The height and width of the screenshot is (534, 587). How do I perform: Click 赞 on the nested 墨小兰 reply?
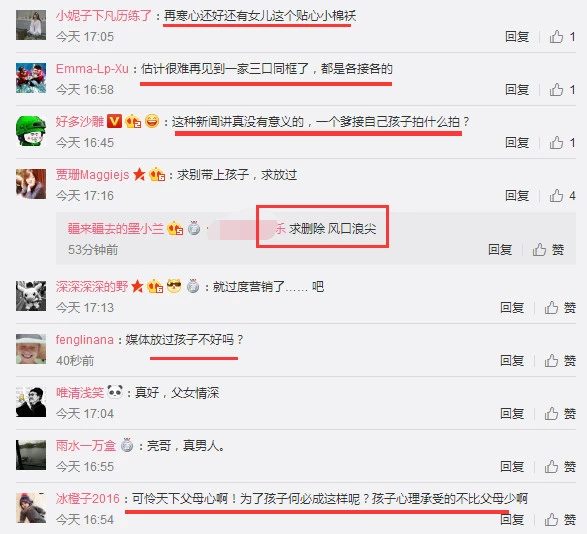pyautogui.click(x=548, y=249)
